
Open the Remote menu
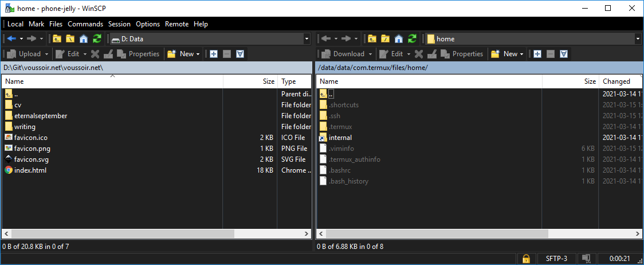(176, 24)
